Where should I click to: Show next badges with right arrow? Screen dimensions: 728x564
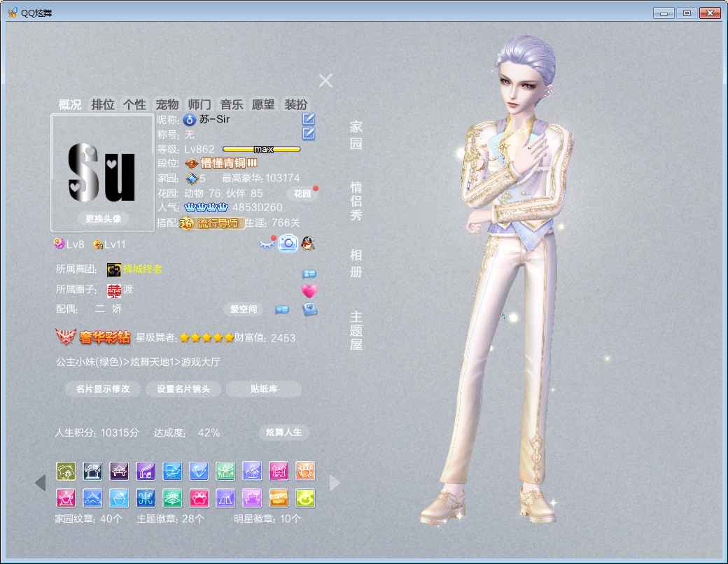coord(335,483)
